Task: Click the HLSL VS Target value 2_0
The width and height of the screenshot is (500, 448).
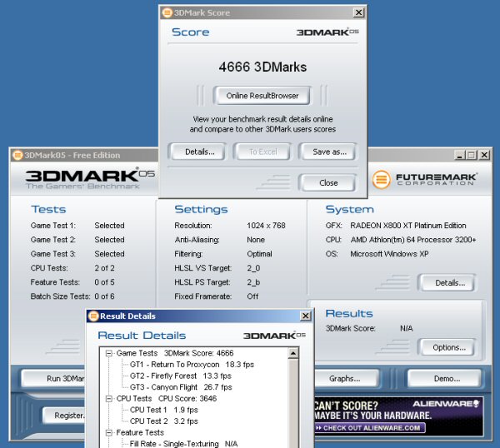Action: 253,268
